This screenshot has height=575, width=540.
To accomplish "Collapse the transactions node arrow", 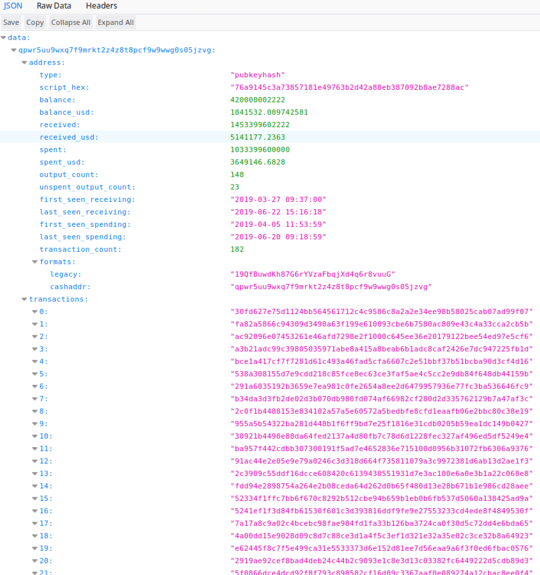I will (24, 299).
